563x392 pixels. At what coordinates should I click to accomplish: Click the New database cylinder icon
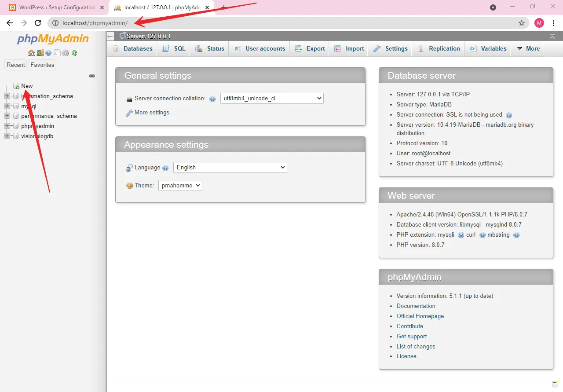[16, 86]
